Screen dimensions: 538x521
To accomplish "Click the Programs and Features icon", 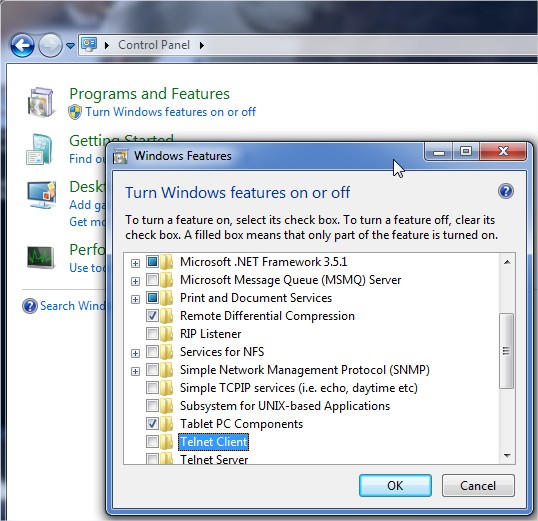I will coord(41,102).
